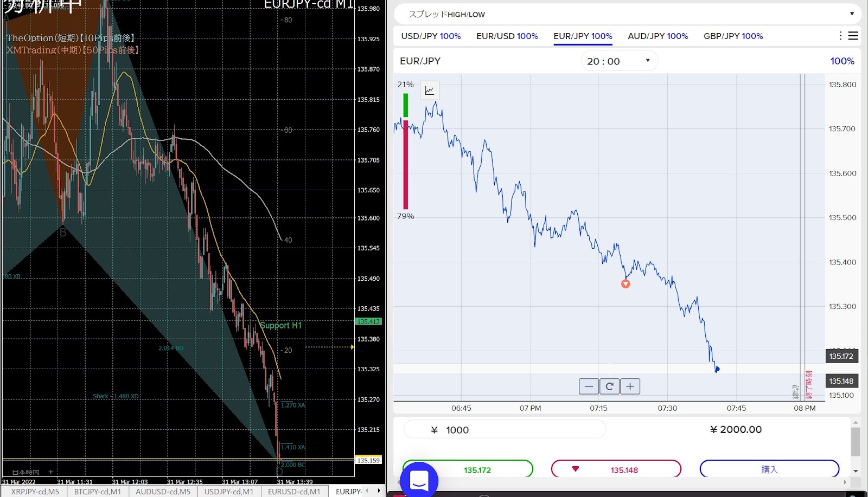The width and height of the screenshot is (868, 497).
Task: Open the 20:00 expiry time dropdown
Action: [x=619, y=61]
